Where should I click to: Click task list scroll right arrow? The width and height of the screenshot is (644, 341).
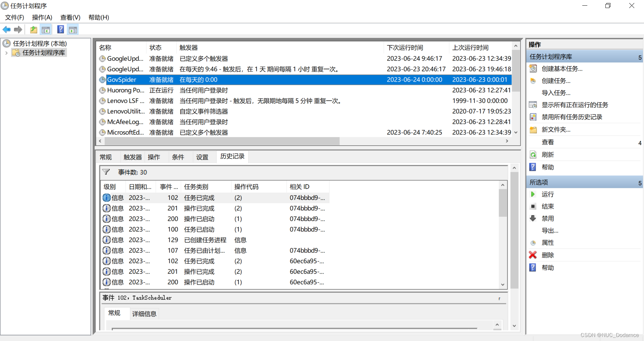click(507, 141)
